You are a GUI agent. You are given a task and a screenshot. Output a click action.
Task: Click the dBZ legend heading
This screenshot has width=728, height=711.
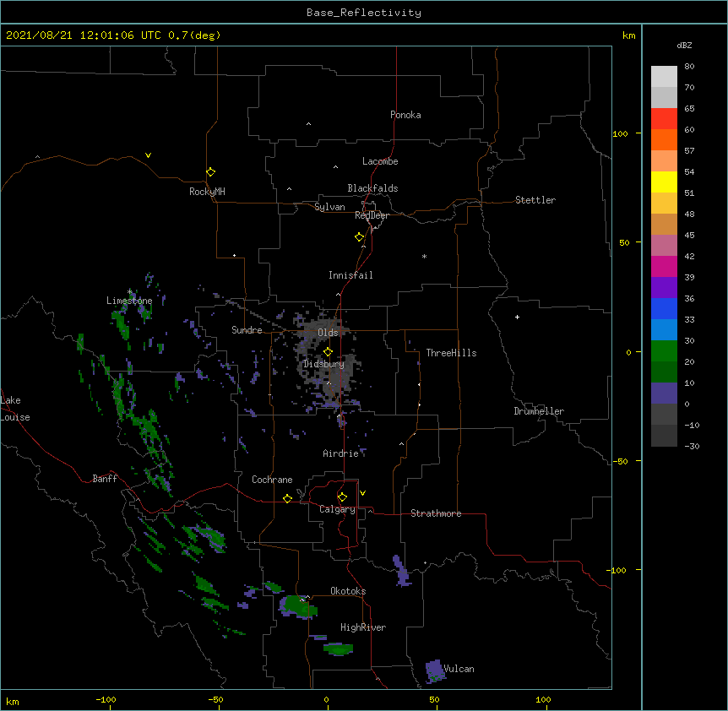click(684, 45)
